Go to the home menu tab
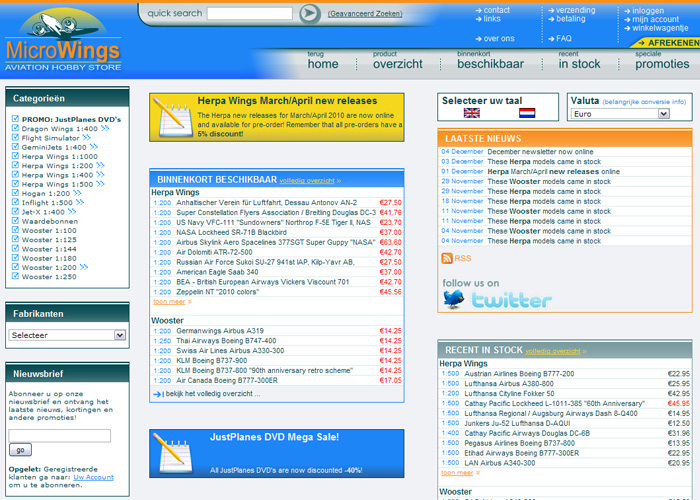 pos(323,60)
